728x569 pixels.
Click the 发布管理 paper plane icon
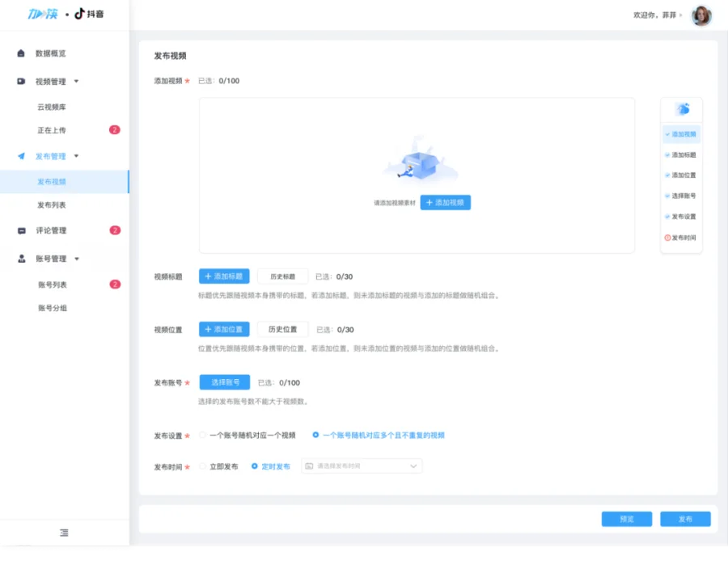point(21,156)
